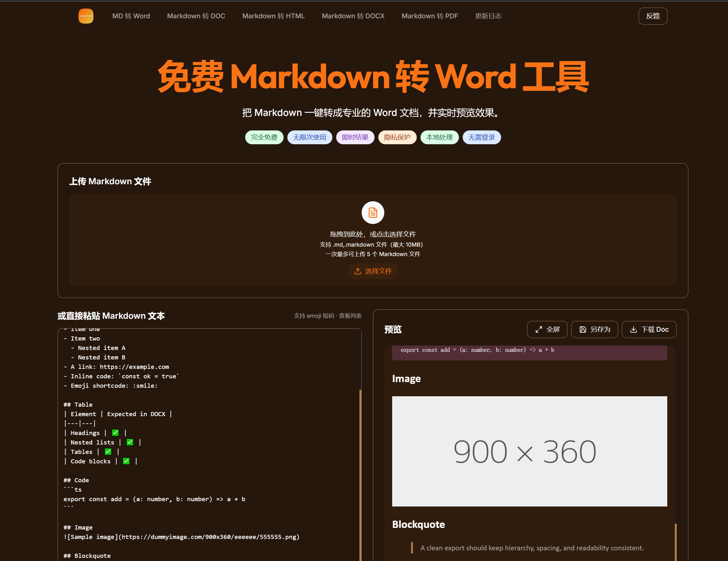728x561 pixels.
Task: Navigate to Markdown 转 DOCX
Action: (353, 16)
